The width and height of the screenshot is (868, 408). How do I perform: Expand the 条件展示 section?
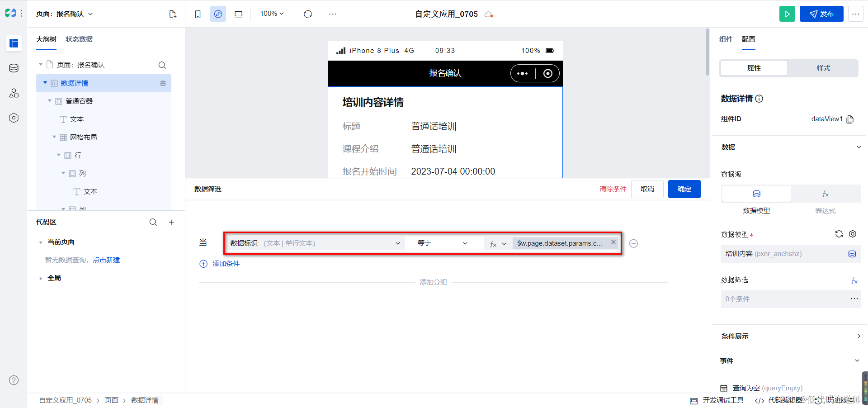tap(859, 336)
